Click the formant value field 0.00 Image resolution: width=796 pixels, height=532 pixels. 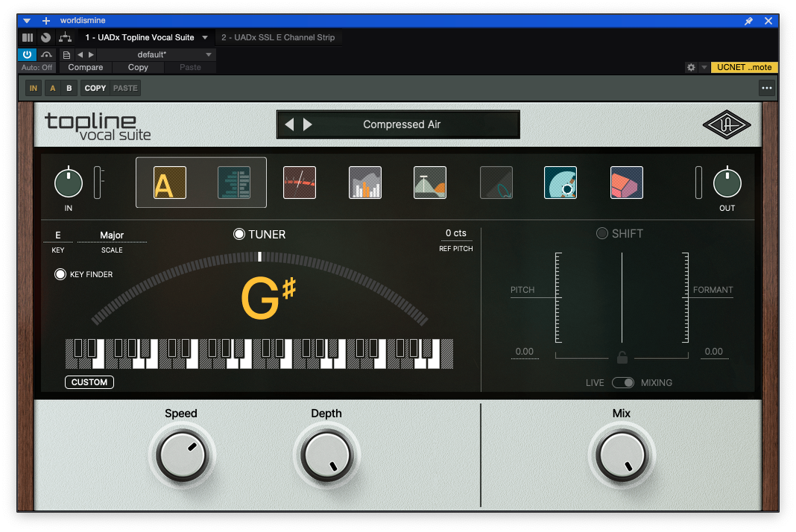714,351
